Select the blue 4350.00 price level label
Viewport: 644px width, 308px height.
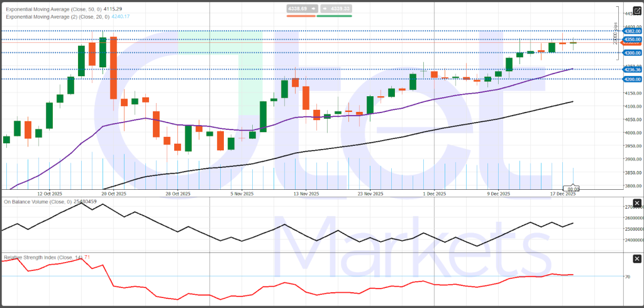tap(631, 40)
